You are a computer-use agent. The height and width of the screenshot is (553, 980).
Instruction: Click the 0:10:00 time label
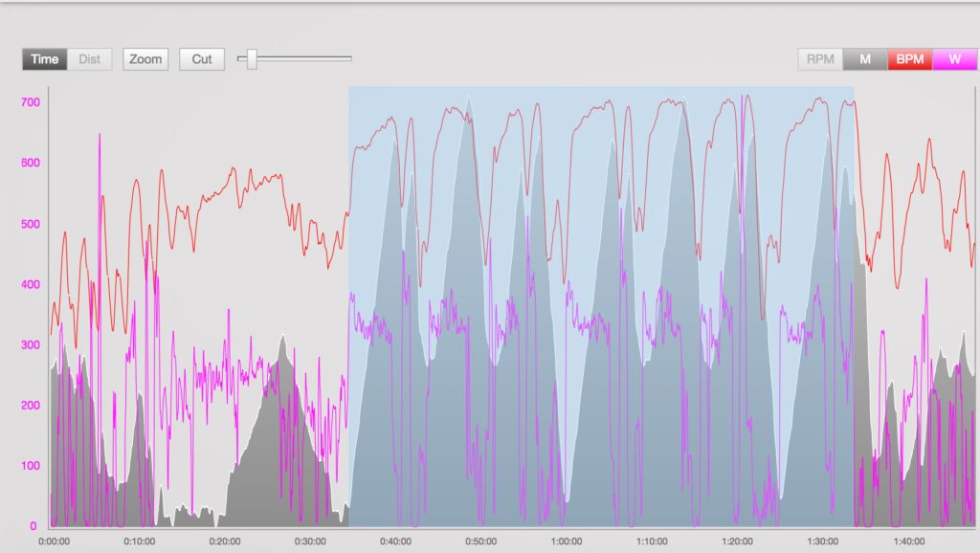click(x=140, y=542)
